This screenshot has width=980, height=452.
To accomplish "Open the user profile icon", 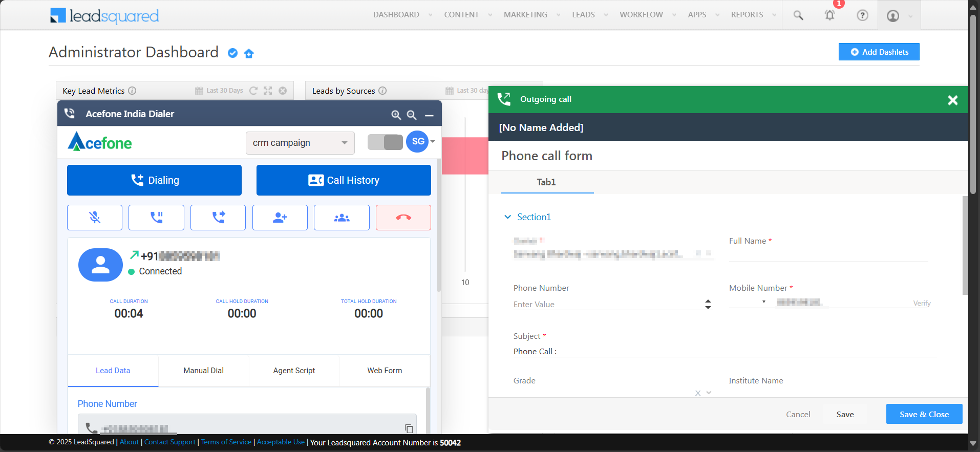I will click(893, 16).
